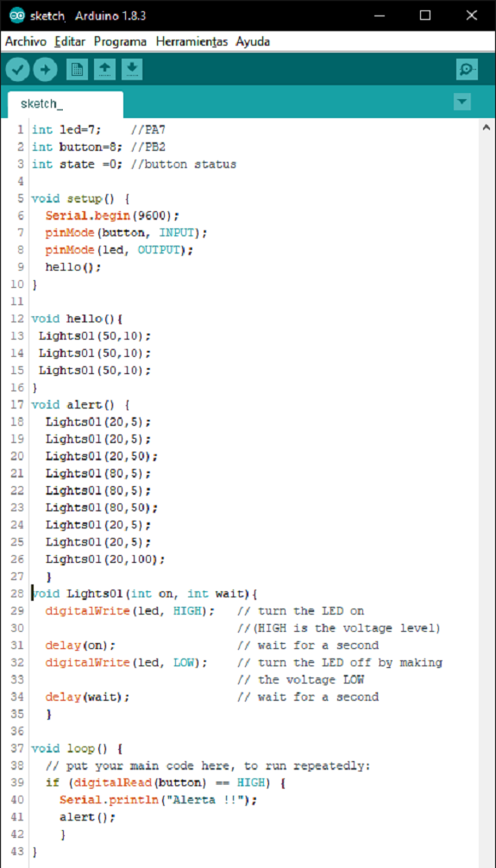The height and width of the screenshot is (868, 496).
Task: Click 'void alert() {' line
Action: (x=80, y=404)
